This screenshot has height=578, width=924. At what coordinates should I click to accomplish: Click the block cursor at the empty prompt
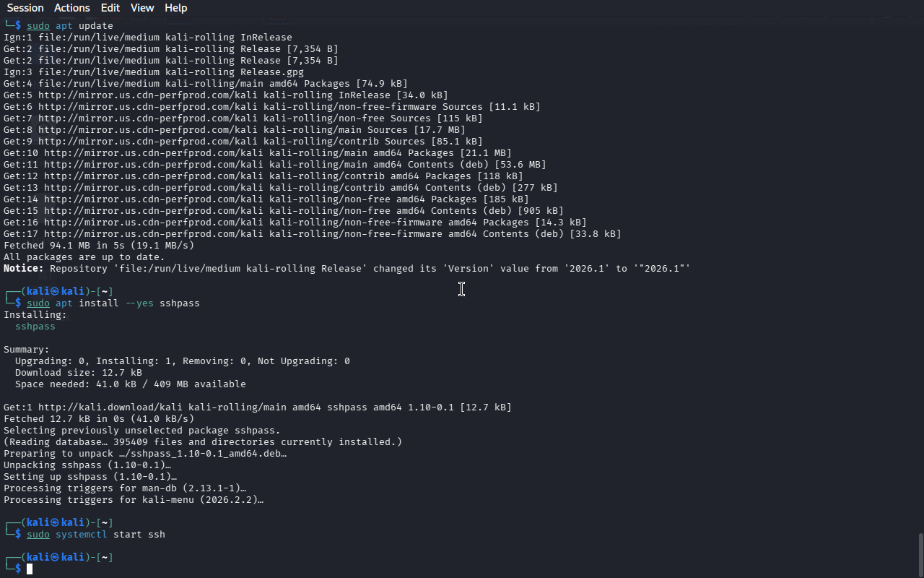[x=30, y=569]
